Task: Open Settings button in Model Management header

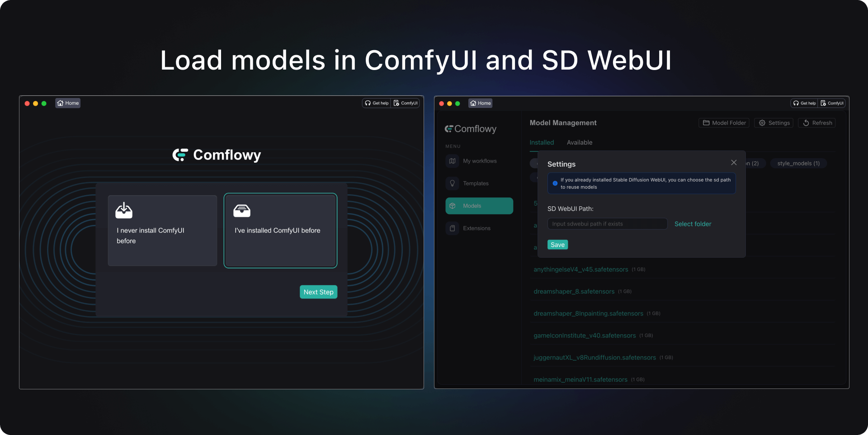Action: (x=774, y=123)
